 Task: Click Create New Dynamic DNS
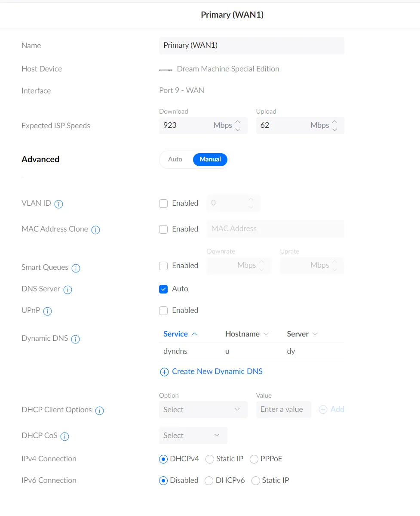211,371
